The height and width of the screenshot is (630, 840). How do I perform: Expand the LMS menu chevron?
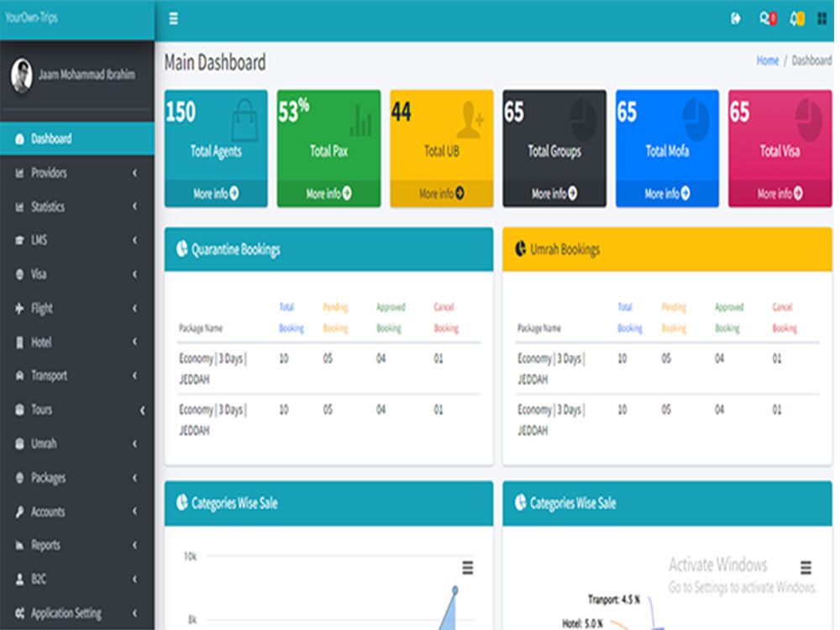pyautogui.click(x=134, y=240)
